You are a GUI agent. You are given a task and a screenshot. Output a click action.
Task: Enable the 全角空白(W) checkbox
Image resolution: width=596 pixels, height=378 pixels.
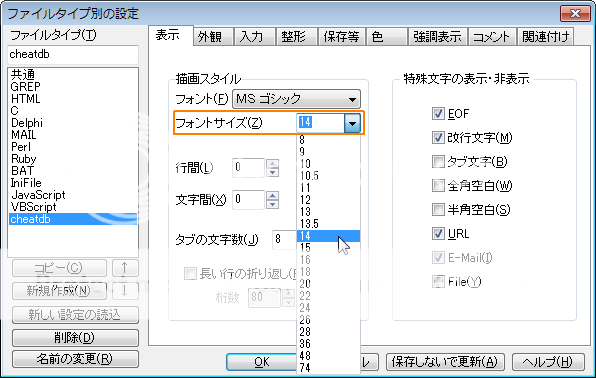438,186
